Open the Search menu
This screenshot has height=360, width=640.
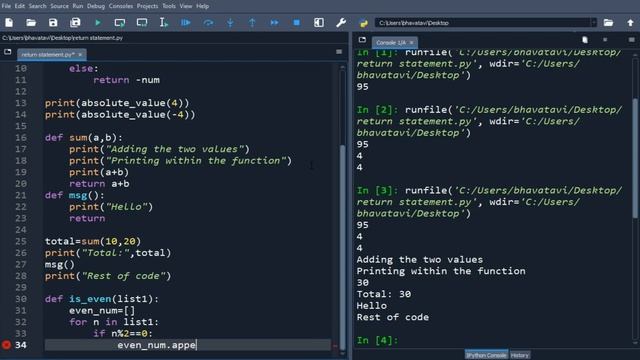(x=38, y=6)
